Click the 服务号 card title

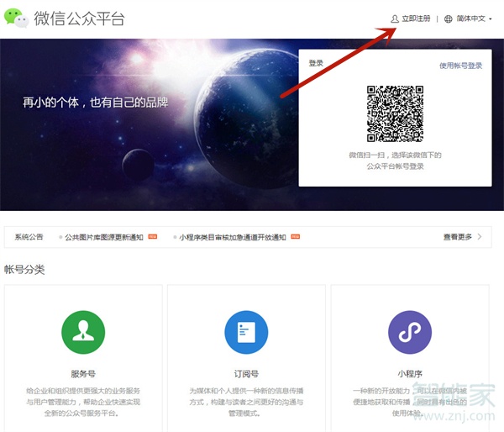point(82,374)
